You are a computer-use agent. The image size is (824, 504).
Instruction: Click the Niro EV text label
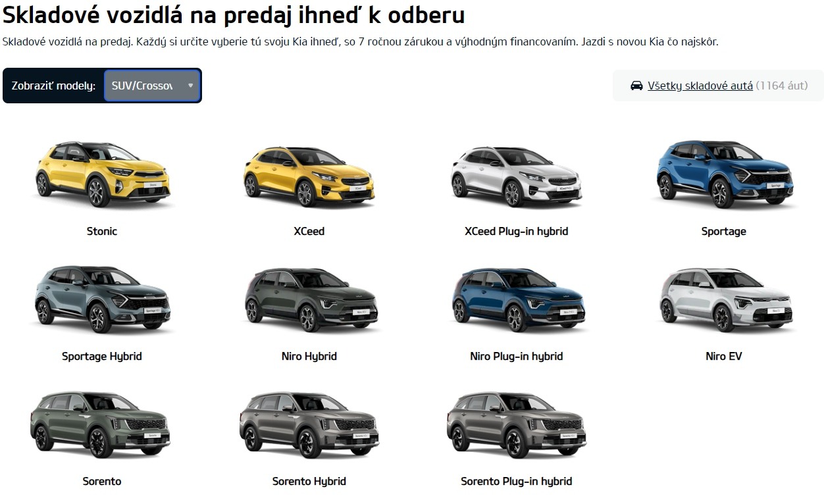point(724,356)
